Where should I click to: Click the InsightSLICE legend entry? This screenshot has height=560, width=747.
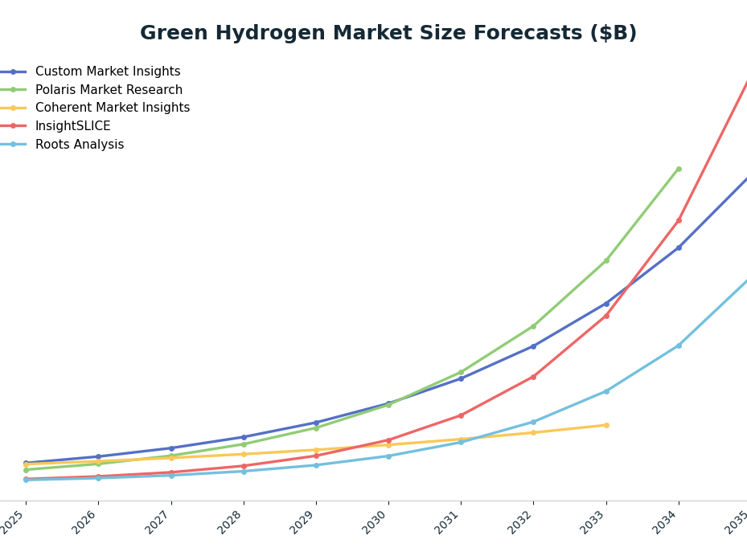55,125
